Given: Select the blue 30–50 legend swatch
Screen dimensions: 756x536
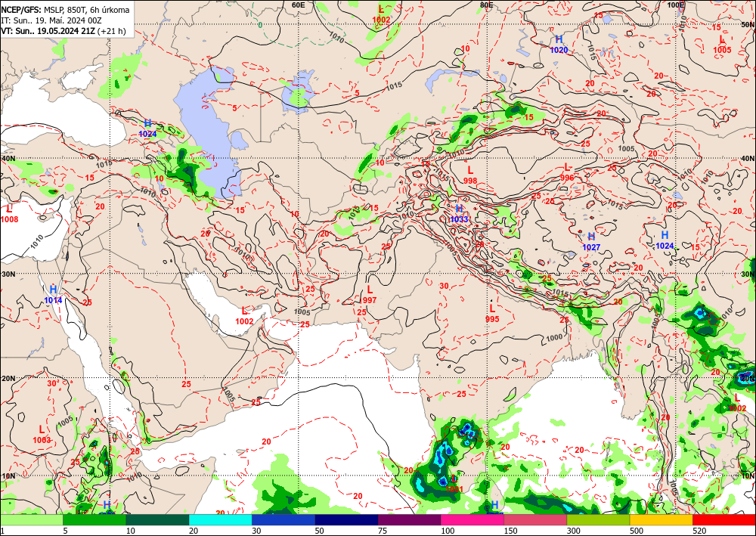Looking at the screenshot, I should (283, 520).
